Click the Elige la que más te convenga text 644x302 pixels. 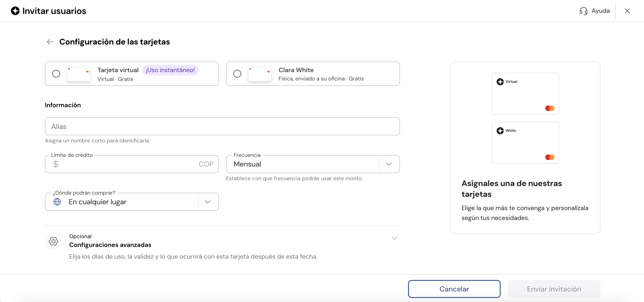[x=525, y=213]
